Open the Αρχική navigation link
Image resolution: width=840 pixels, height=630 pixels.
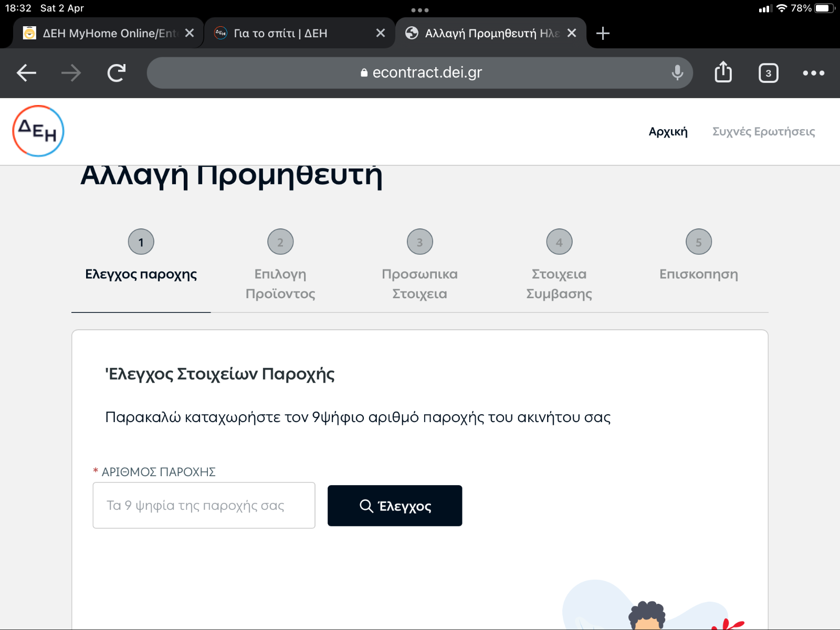point(668,132)
